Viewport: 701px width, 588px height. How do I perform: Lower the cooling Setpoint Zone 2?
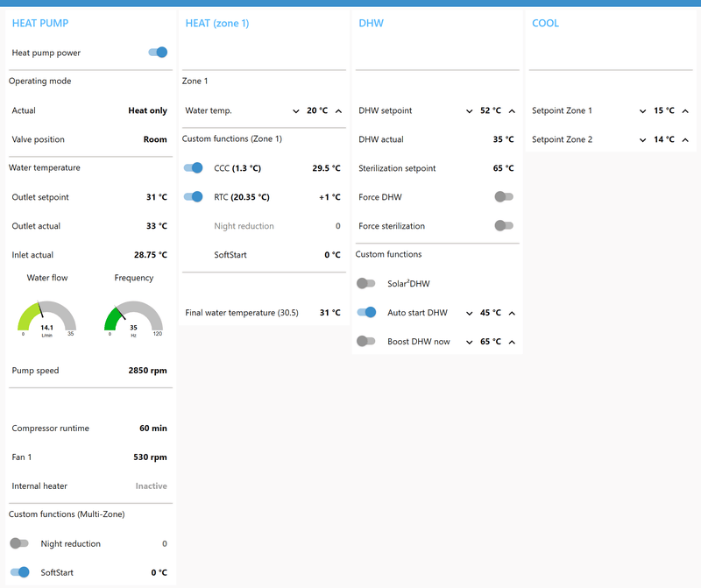(642, 140)
